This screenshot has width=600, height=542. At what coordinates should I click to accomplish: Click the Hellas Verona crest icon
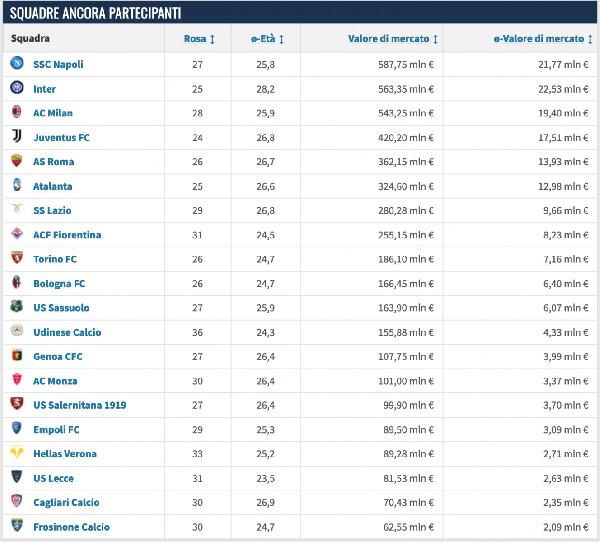click(x=17, y=452)
